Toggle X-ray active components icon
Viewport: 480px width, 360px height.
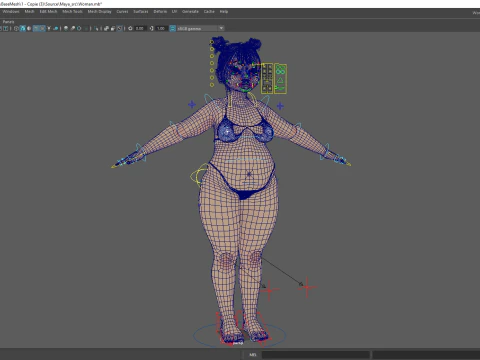[x=113, y=29]
